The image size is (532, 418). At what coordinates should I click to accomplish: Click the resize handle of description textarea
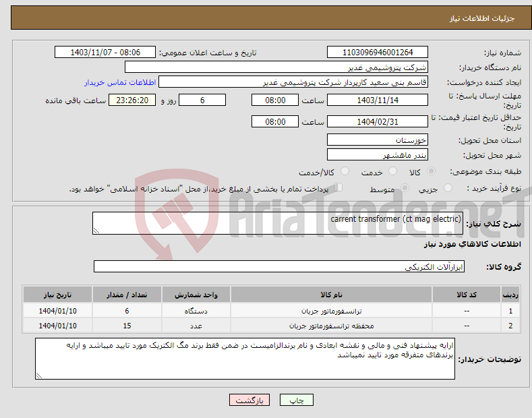point(96,231)
